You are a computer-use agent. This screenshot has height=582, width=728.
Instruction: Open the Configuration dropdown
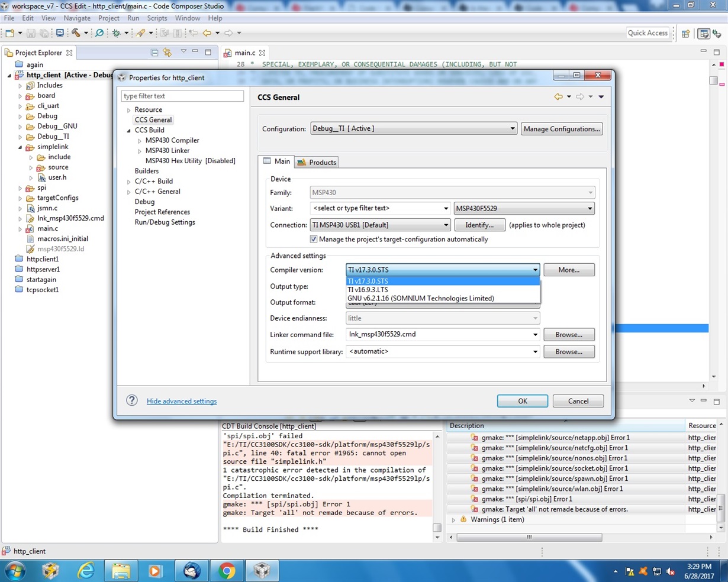click(x=414, y=129)
